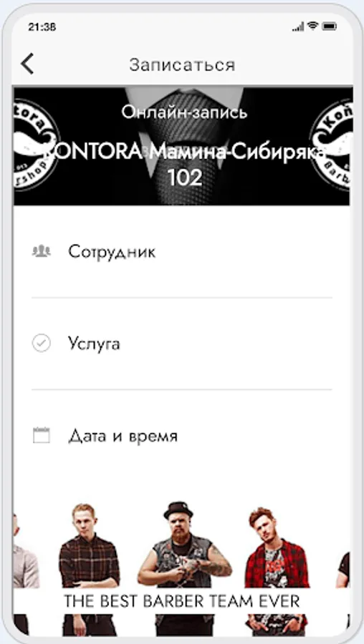Open the Дата и время selection row
This screenshot has width=364, height=644.
[182, 436]
